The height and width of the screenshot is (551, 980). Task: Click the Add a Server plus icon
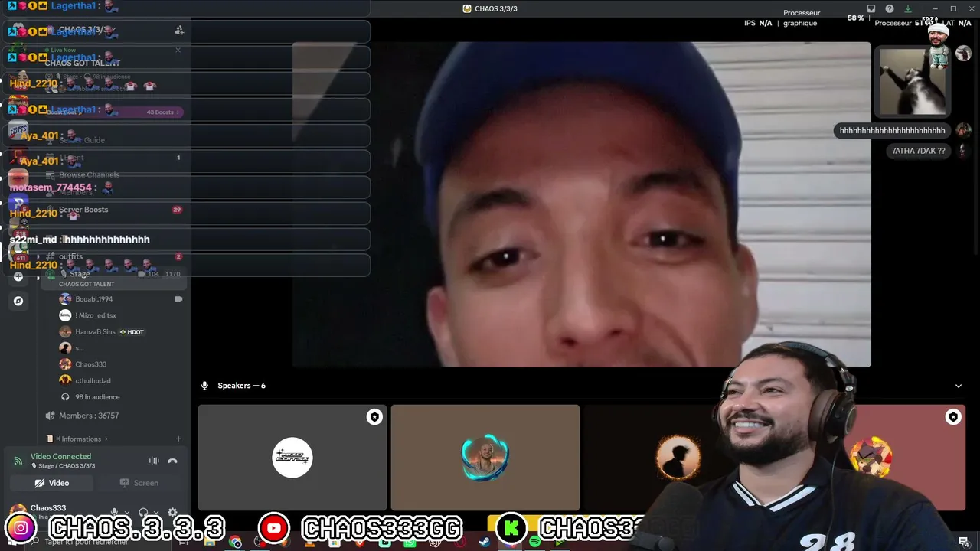click(x=18, y=276)
